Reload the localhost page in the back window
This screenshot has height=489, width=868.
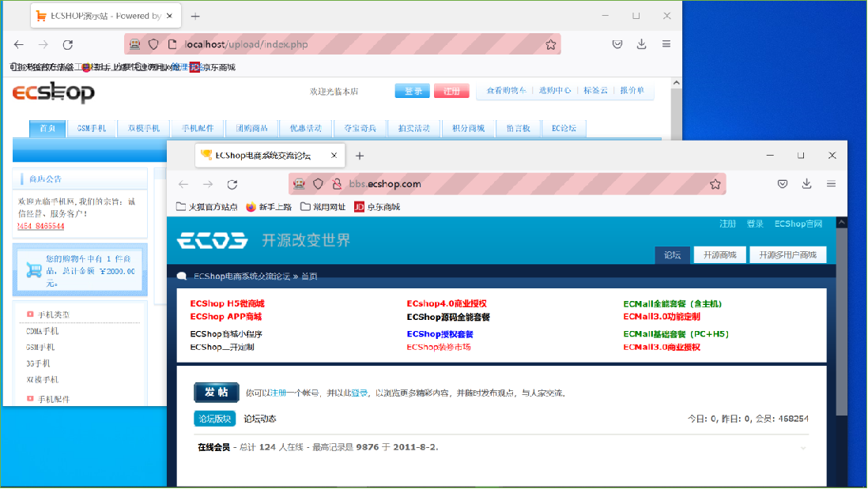point(67,44)
